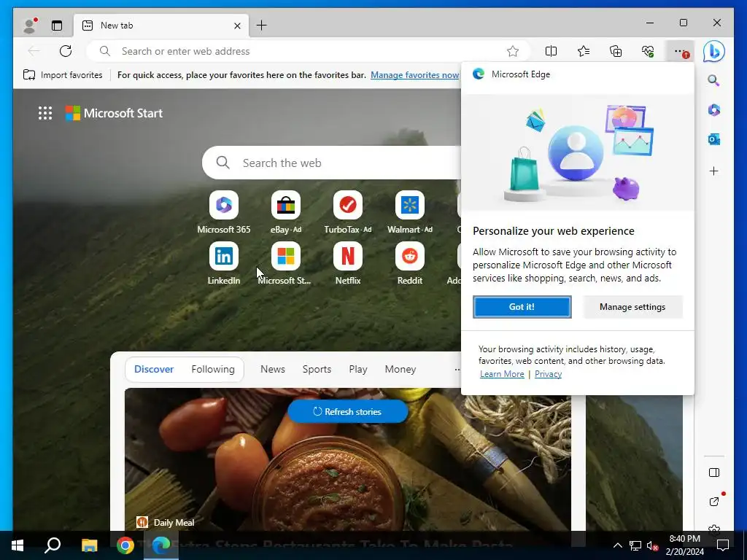
Task: Toggle split screen icon
Action: [551, 51]
